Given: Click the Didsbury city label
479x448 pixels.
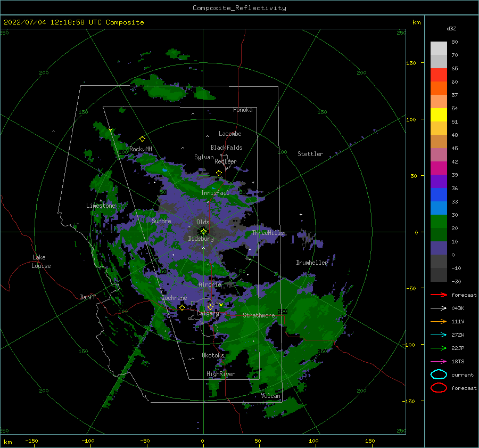Looking at the screenshot, I should tap(201, 239).
